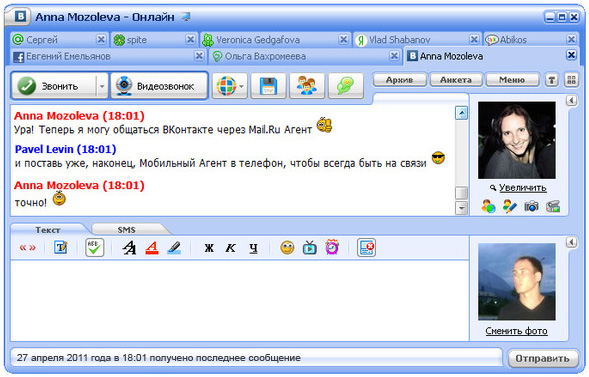Click your own avatar photo
The width and height of the screenshot is (589, 377).
click(x=517, y=282)
